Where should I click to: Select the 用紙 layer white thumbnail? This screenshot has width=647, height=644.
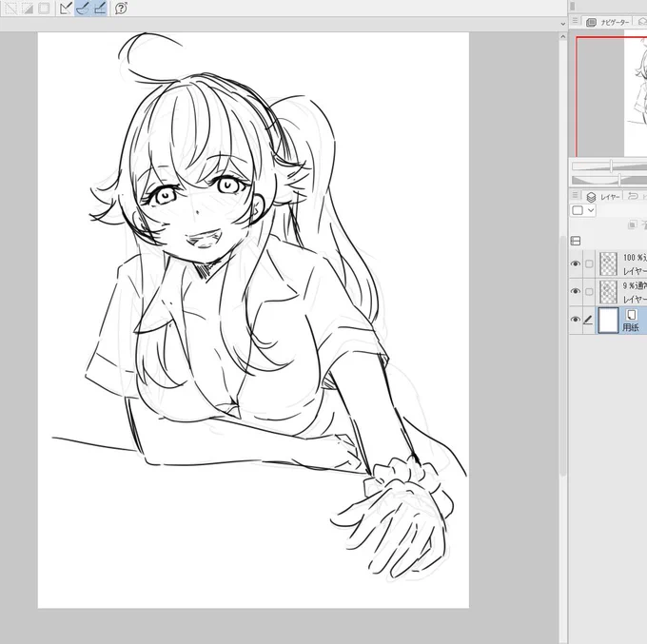(608, 321)
